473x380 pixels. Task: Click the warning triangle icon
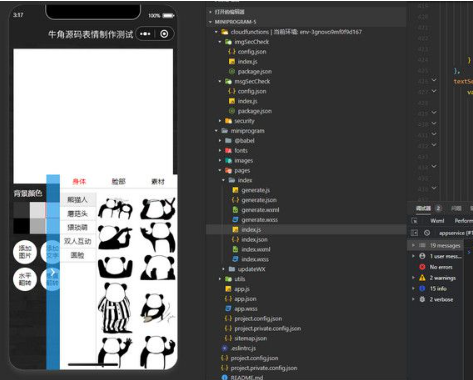tap(422, 278)
